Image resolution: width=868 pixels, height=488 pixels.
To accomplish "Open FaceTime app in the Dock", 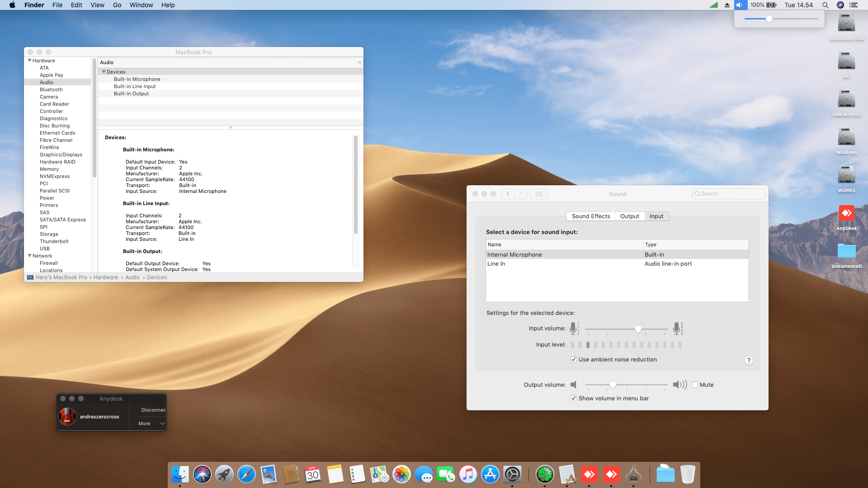I will [x=446, y=474].
